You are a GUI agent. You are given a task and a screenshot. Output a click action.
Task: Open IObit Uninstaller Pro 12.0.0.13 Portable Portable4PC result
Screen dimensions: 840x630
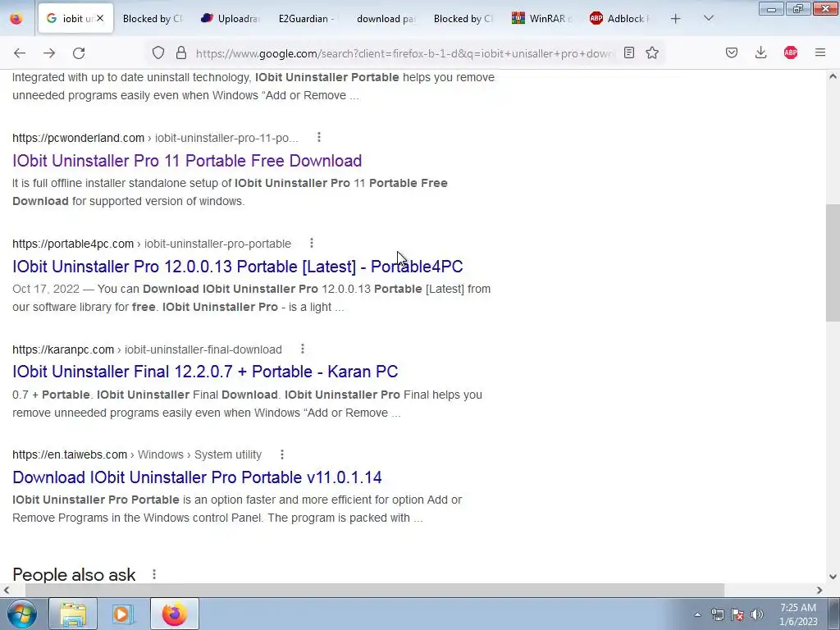[x=237, y=267]
